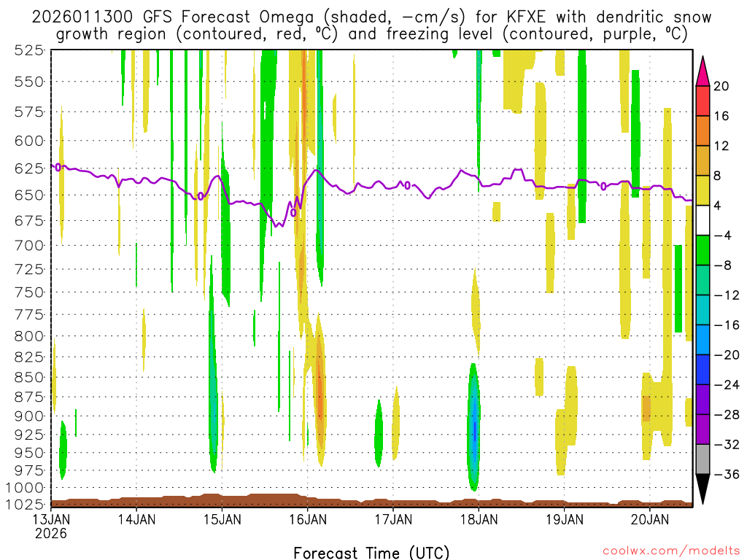Click the Forecast Time (UTC) axis title

(x=371, y=553)
